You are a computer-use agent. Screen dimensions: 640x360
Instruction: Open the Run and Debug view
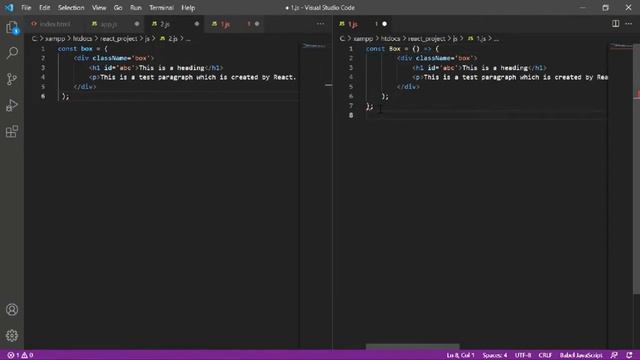tap(12, 105)
